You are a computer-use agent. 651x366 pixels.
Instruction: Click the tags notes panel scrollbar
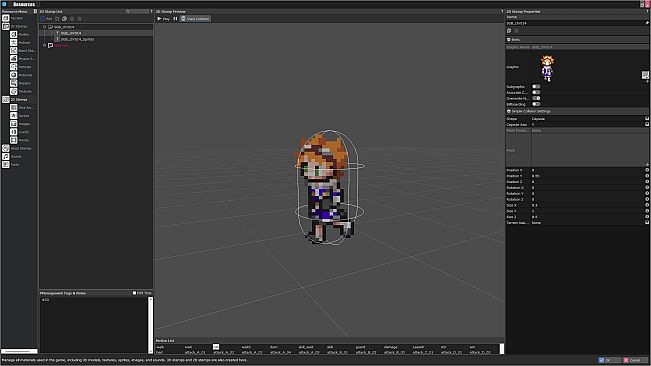tap(150, 325)
